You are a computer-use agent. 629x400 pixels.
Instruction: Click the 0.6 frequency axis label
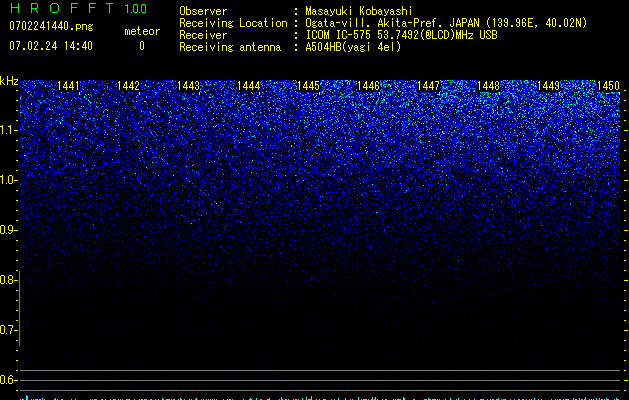(9, 380)
